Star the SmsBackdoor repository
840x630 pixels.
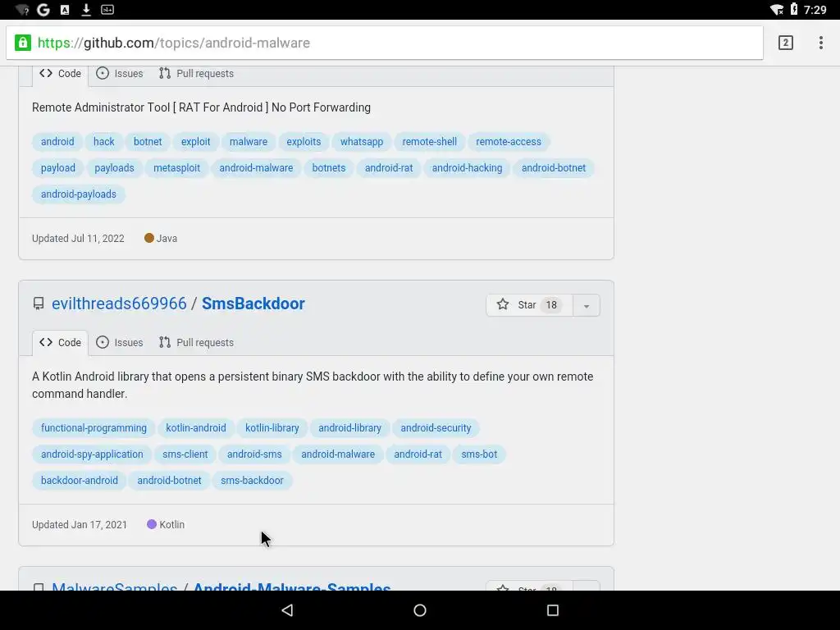pos(529,305)
